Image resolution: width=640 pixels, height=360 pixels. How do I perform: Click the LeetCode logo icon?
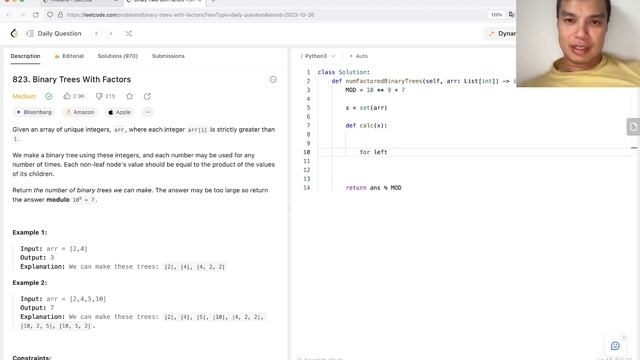(14, 33)
